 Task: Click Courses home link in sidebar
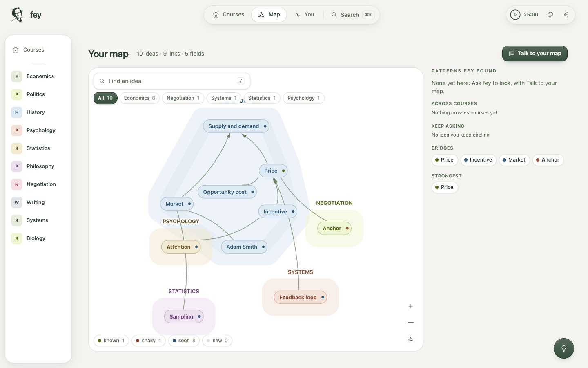38,50
